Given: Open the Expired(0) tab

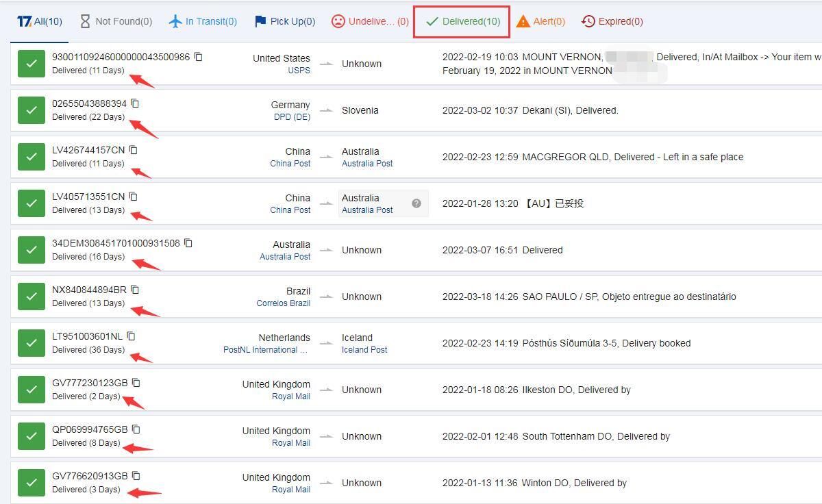Looking at the screenshot, I should pyautogui.click(x=612, y=21).
